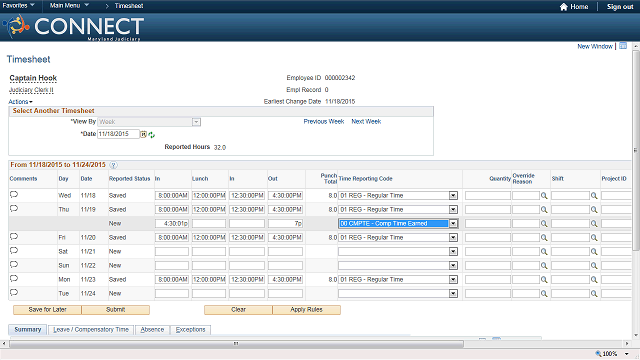The height and width of the screenshot is (360, 640).
Task: Look up Shift for Wed 11/18
Action: (x=594, y=196)
